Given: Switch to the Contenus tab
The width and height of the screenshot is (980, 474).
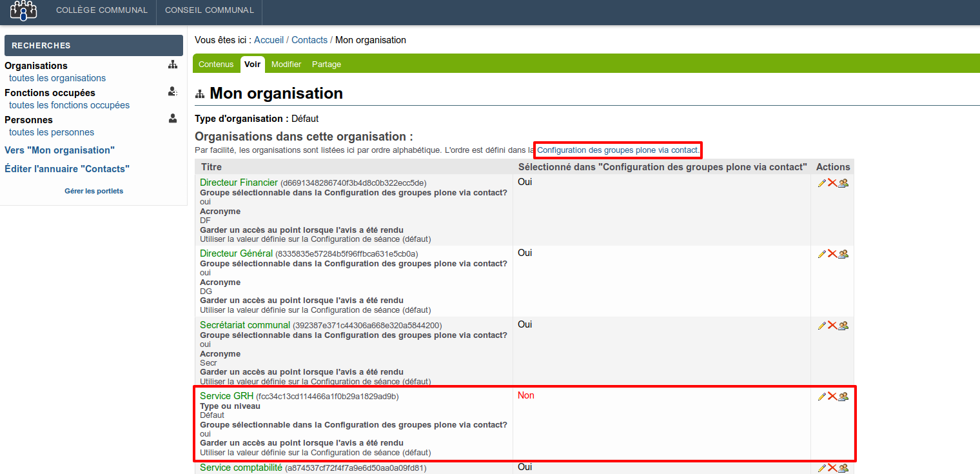Looking at the screenshot, I should click(216, 64).
